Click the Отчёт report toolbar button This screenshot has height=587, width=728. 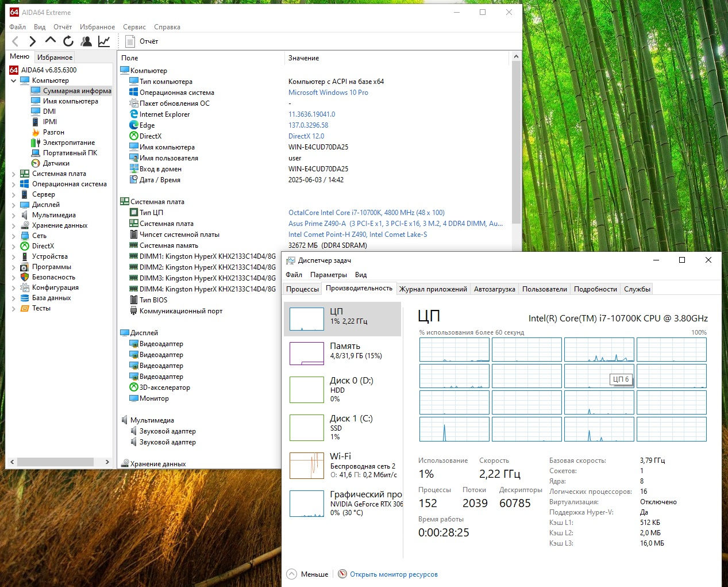tap(141, 41)
